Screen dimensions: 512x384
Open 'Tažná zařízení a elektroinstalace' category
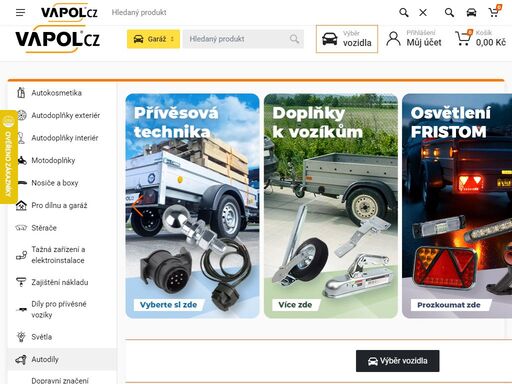point(58,255)
